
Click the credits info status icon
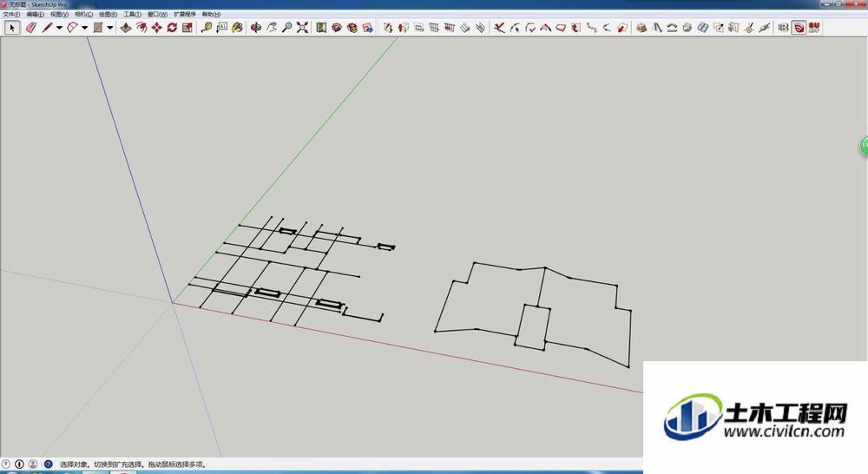point(19,464)
